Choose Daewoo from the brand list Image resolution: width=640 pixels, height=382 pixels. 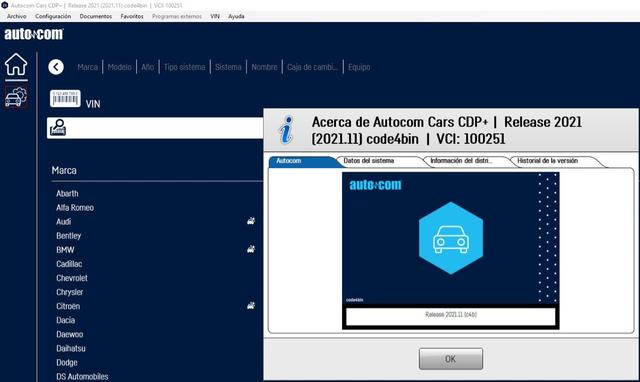pyautogui.click(x=70, y=334)
